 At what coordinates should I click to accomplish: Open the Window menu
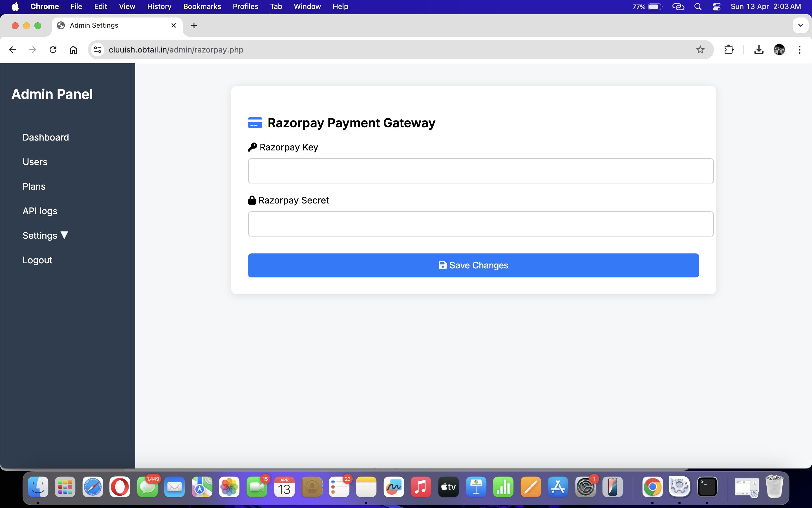pos(307,7)
